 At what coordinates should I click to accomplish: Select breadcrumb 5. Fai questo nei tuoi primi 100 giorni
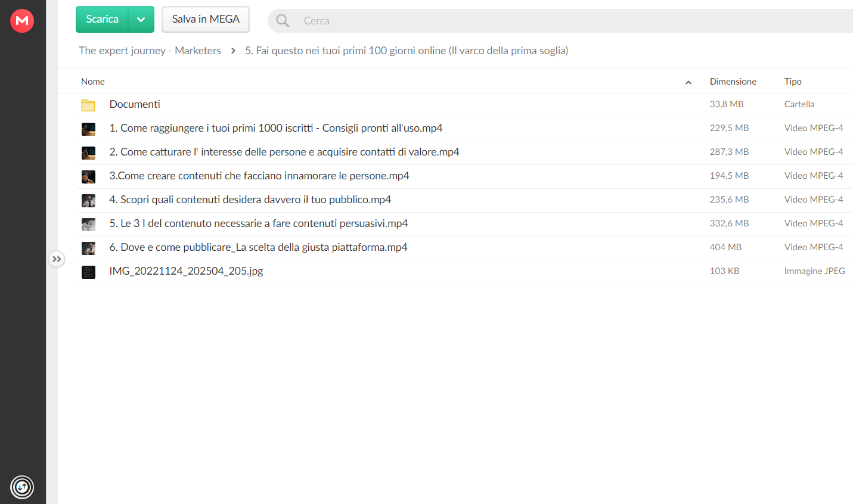click(x=407, y=51)
